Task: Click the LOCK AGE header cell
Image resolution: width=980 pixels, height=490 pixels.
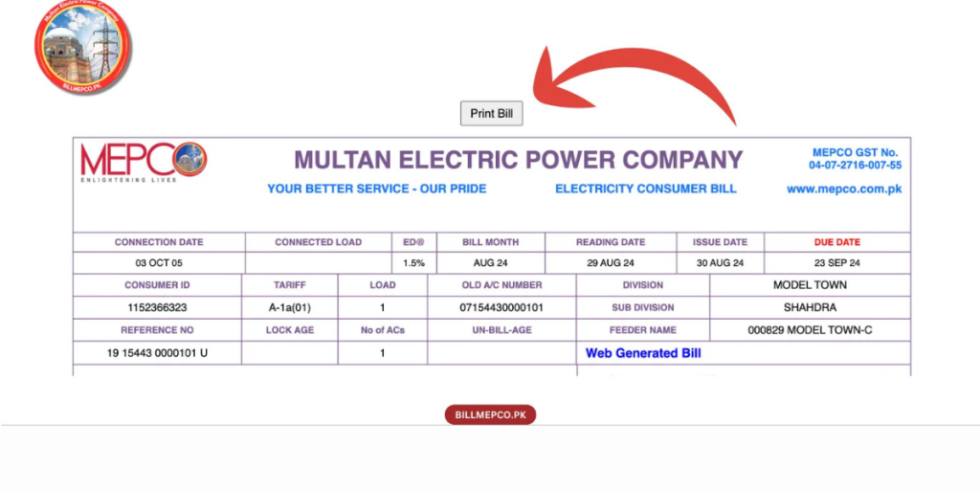Action: click(x=289, y=330)
